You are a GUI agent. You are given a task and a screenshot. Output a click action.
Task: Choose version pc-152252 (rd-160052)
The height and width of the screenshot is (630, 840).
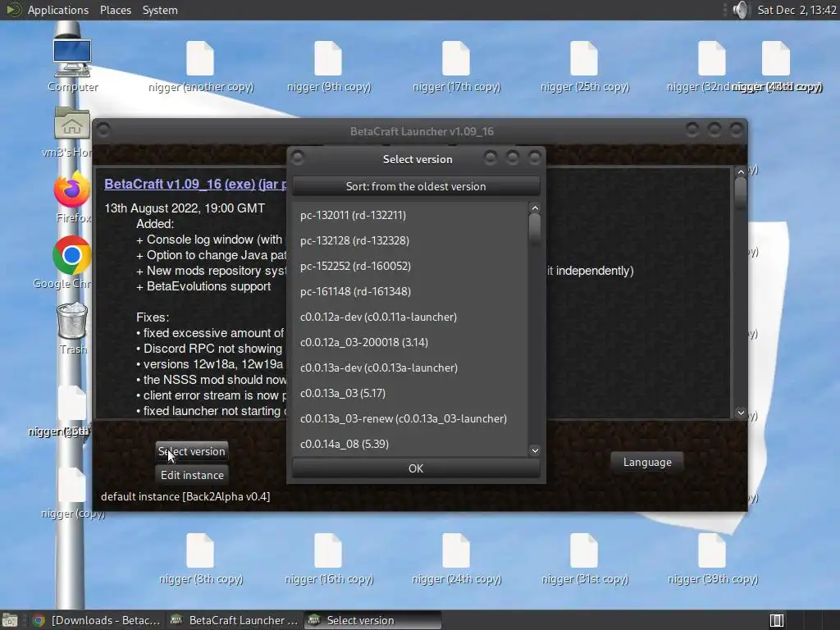coord(410,267)
